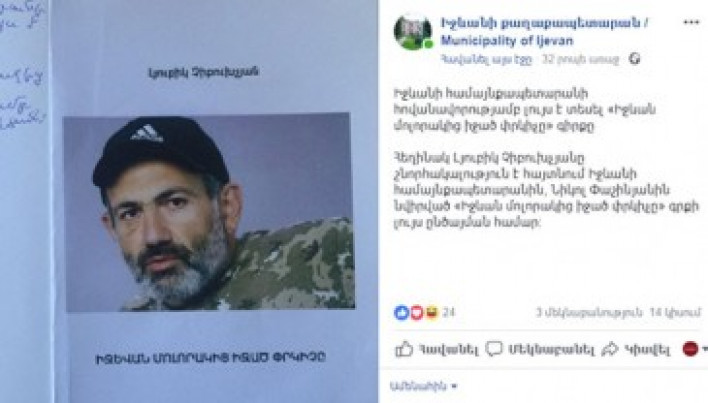Click the Like Page link under the name

click(x=486, y=60)
